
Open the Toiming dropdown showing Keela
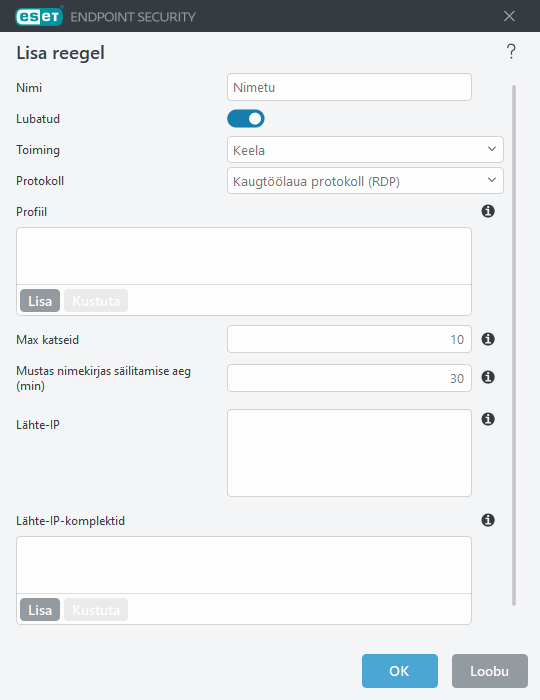(365, 150)
